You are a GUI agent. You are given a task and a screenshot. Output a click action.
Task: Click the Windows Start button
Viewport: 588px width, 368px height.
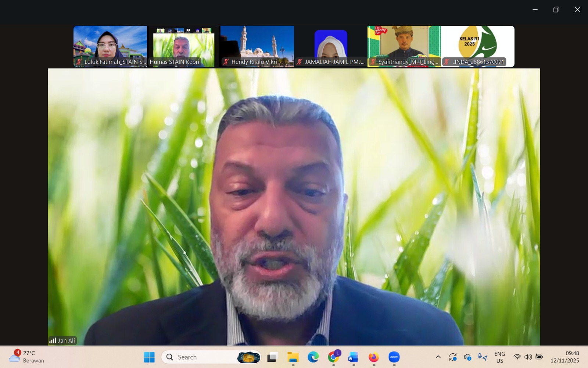(x=149, y=357)
